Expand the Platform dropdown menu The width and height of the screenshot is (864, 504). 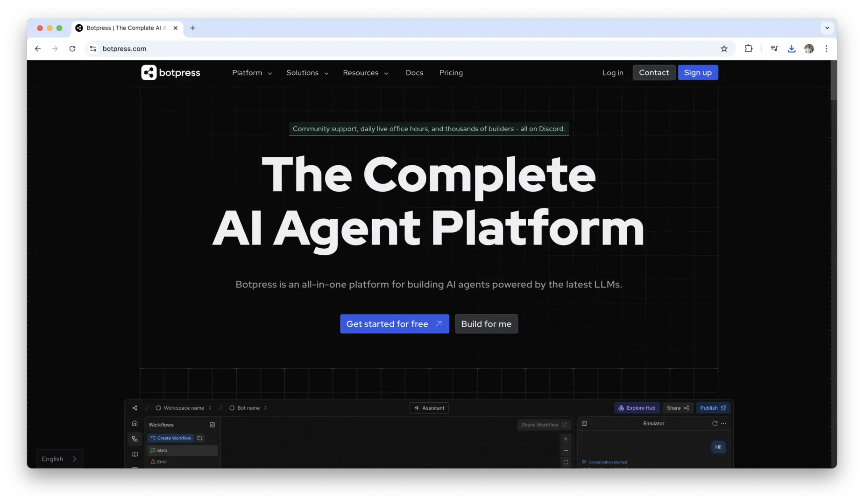pos(252,73)
